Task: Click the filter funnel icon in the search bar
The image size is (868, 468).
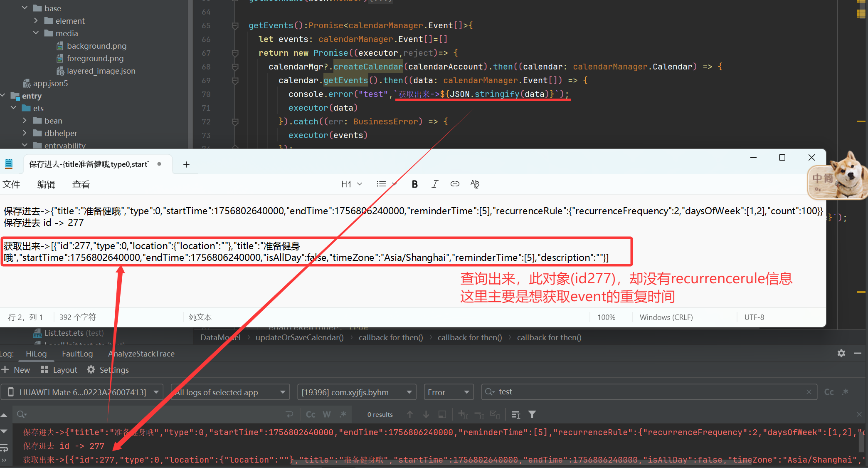Action: [532, 414]
